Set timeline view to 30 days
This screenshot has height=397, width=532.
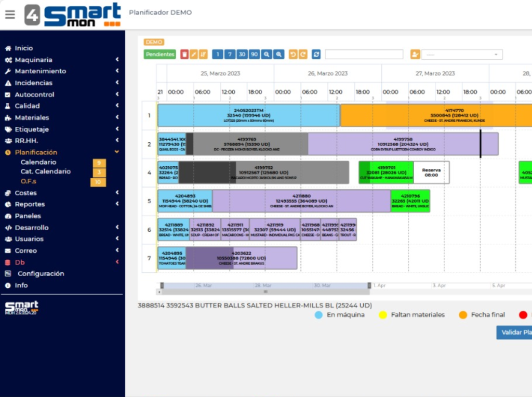tap(242, 55)
